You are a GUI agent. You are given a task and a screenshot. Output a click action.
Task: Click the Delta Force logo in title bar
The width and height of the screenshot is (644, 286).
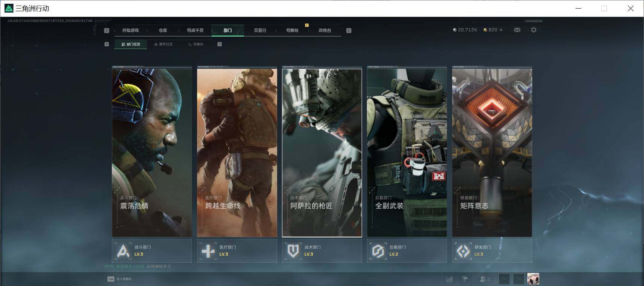tap(9, 8)
